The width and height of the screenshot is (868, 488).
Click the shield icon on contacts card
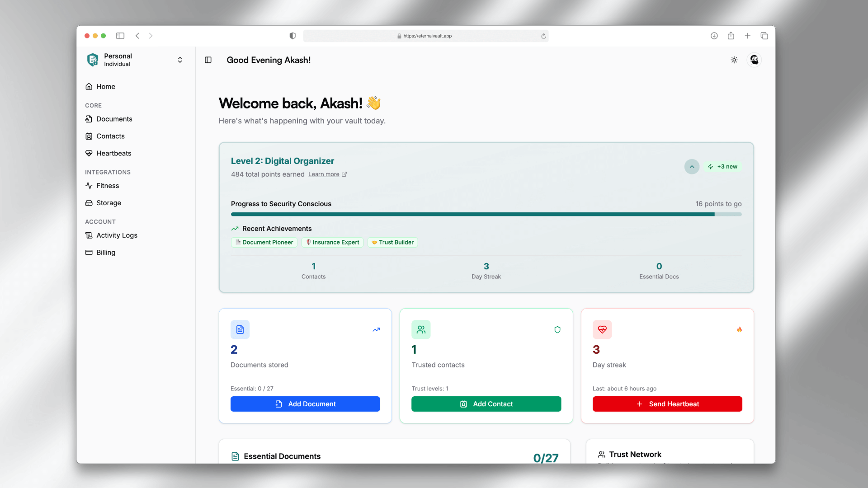click(557, 330)
